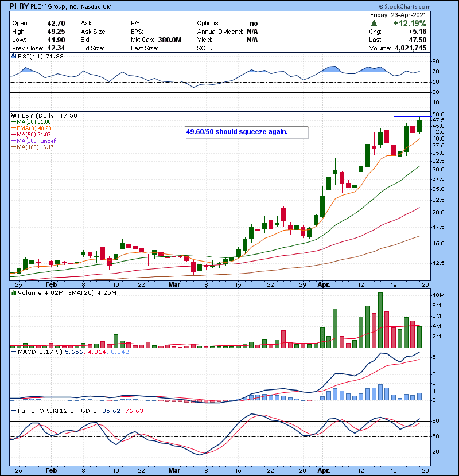The image size is (459, 476).
Task: Select the Last price 47.50 in the header
Action: point(417,40)
